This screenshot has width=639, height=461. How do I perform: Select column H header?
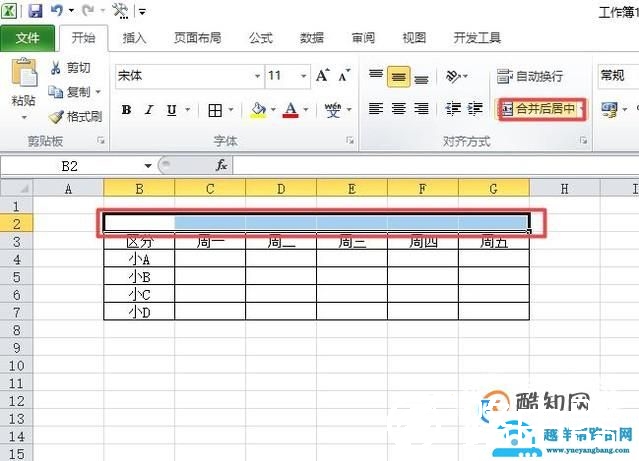coord(564,189)
